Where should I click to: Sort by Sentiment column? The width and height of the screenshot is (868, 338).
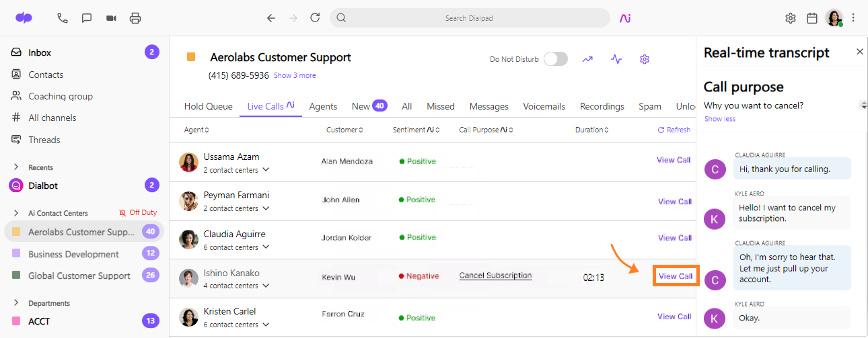(x=416, y=130)
